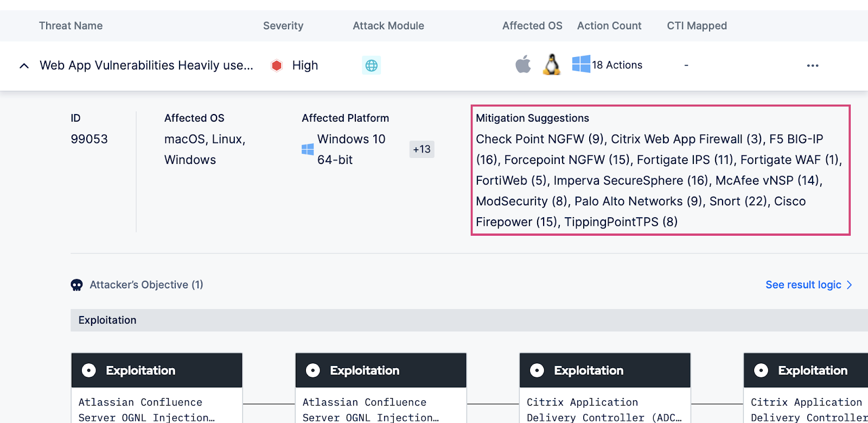Click the Threat Name column header
The height and width of the screenshot is (423, 868).
71,26
